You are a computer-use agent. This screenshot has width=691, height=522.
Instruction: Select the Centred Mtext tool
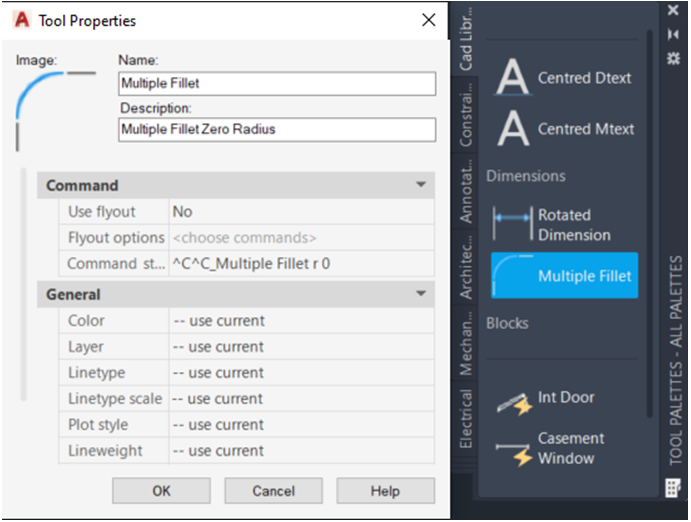(x=563, y=129)
